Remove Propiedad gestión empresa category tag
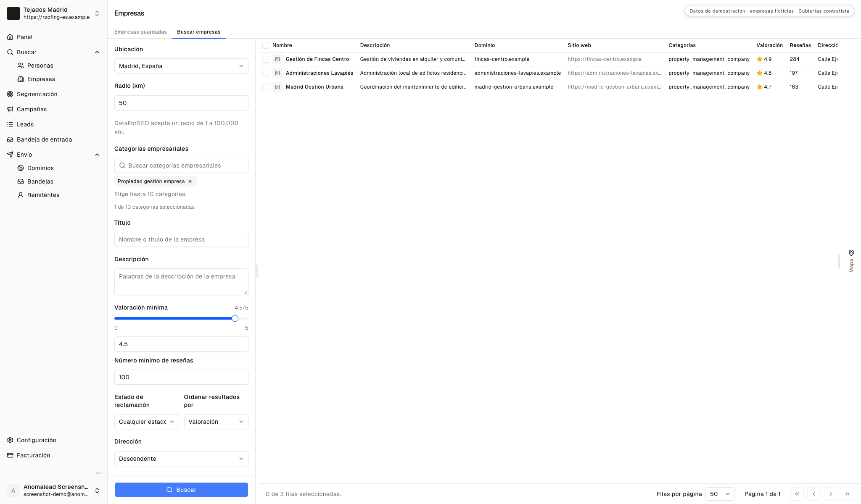 190,181
